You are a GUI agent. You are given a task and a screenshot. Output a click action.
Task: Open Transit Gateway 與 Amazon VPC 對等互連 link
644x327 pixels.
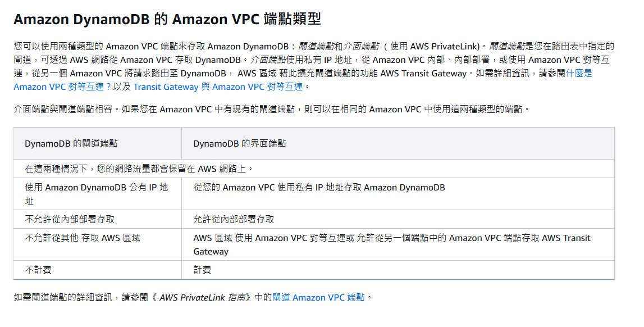pyautogui.click(x=218, y=87)
